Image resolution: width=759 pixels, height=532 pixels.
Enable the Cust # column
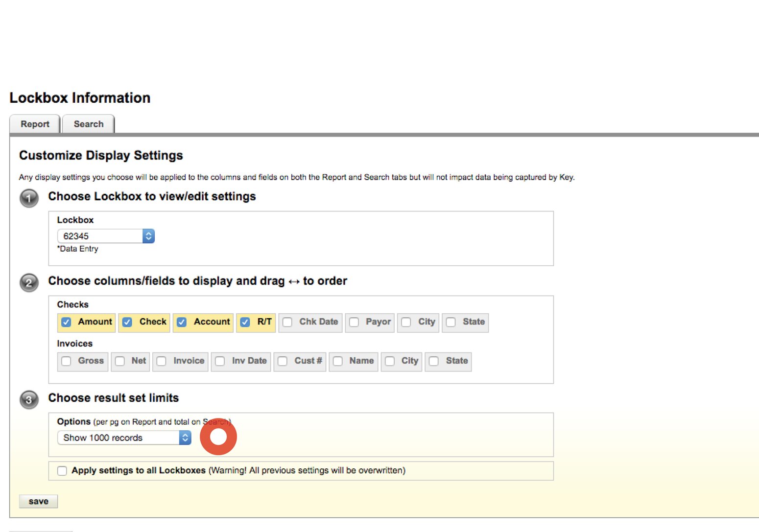[282, 361]
